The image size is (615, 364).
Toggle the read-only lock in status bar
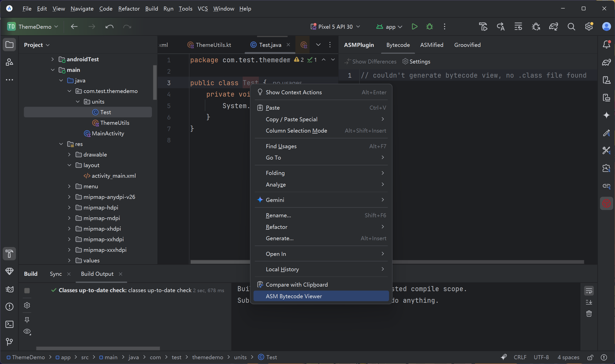[590, 357]
